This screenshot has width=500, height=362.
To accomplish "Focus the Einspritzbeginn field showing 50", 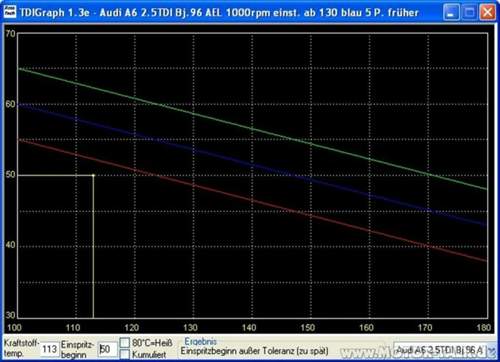I will coord(107,349).
